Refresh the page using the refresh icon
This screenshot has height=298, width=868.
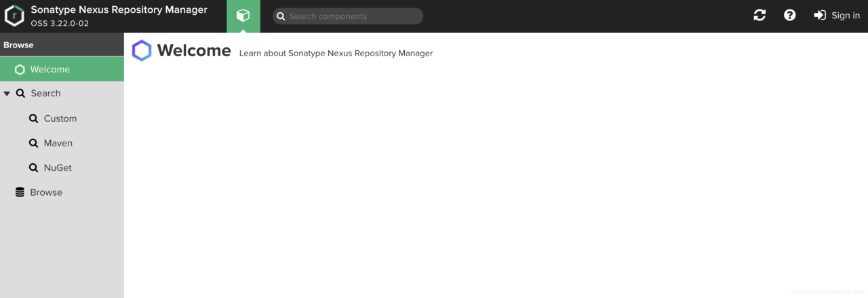[x=759, y=16]
